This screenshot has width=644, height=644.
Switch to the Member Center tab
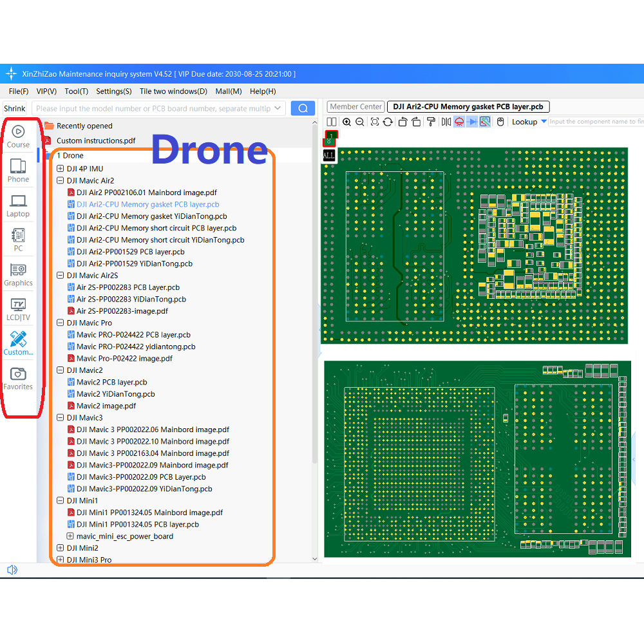coord(355,107)
